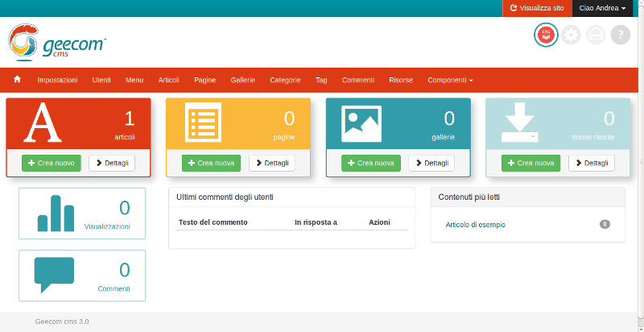Click Crea nuova on pagine card
Image resolution: width=644 pixels, height=332 pixels.
pos(211,163)
